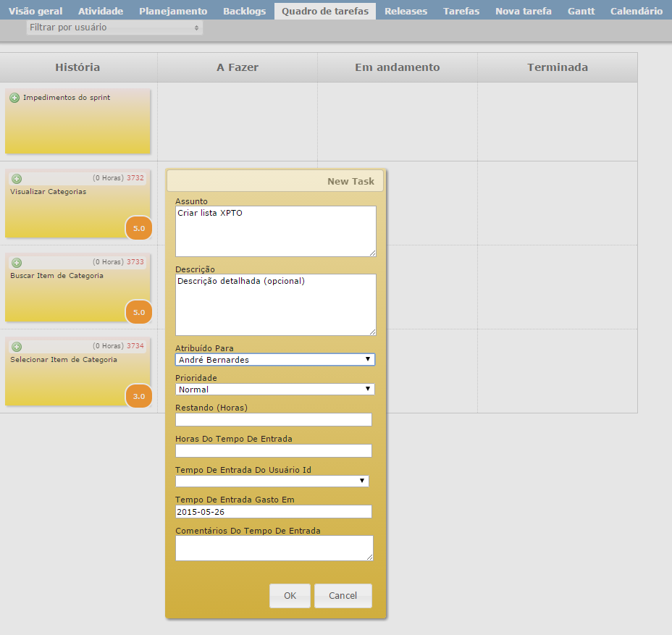Click the História column header
The height and width of the screenshot is (635, 672).
pos(77,67)
